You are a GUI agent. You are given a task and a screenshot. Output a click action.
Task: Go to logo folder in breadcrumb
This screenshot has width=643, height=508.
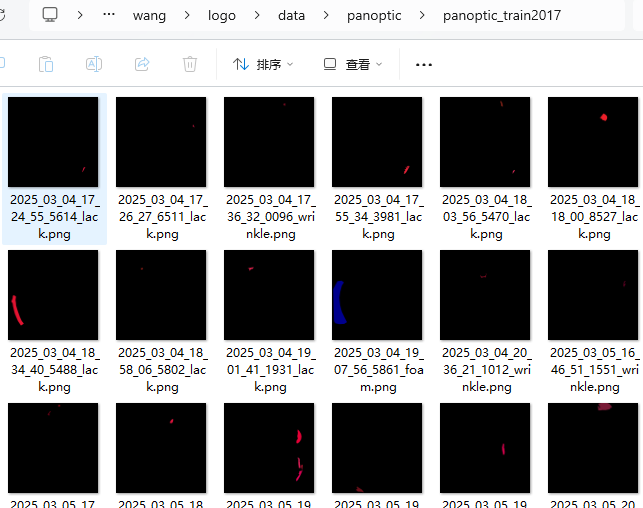[x=222, y=16]
